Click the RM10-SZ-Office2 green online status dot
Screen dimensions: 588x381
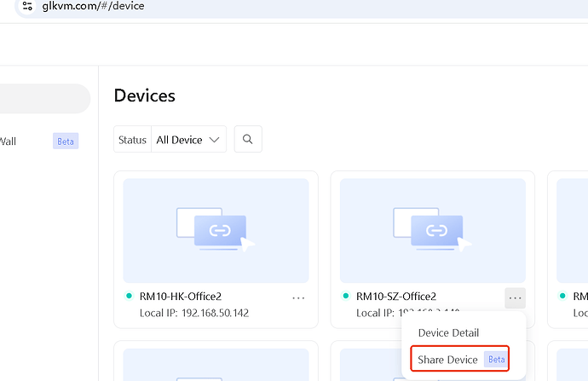pyautogui.click(x=345, y=297)
